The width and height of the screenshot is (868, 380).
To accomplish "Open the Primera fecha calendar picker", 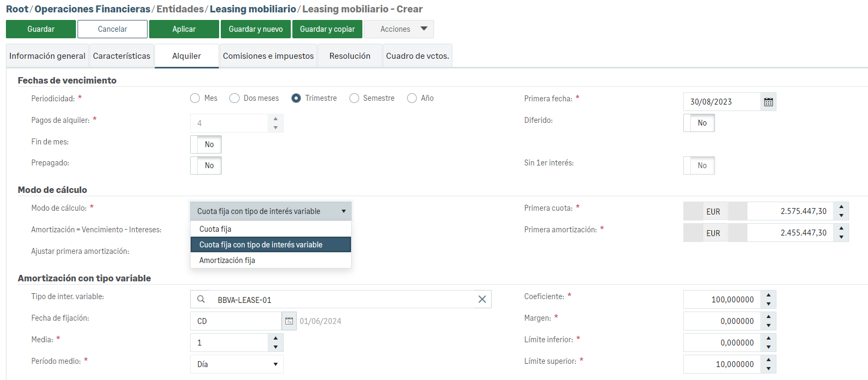I will point(768,102).
